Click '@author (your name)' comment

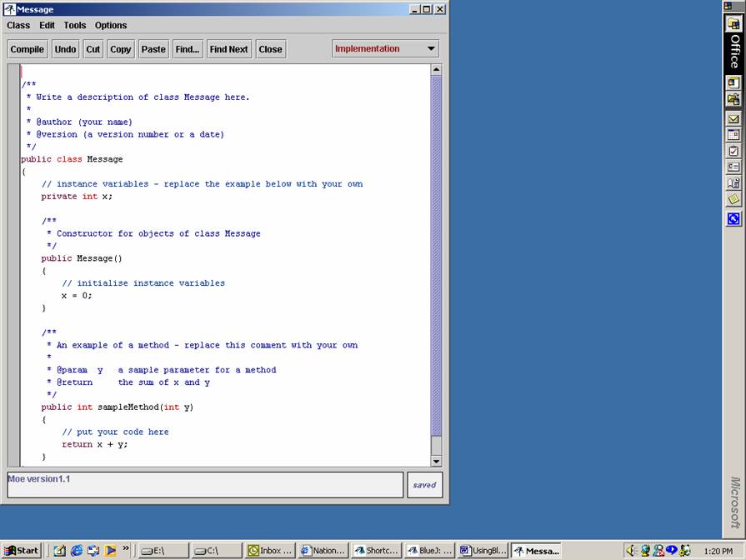tap(84, 122)
